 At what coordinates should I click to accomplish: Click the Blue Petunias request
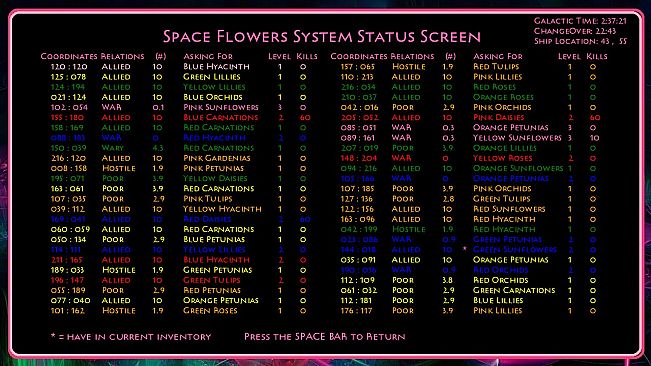pyautogui.click(x=214, y=239)
